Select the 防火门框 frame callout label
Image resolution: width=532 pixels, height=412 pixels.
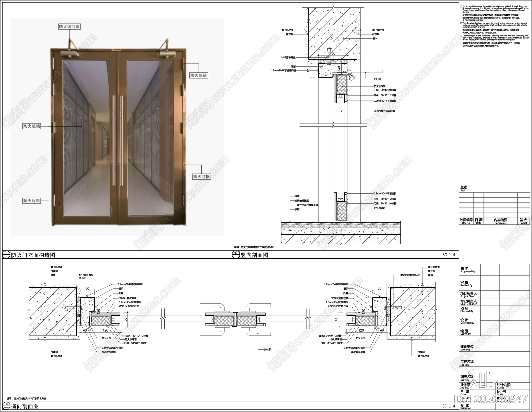pyautogui.click(x=202, y=177)
